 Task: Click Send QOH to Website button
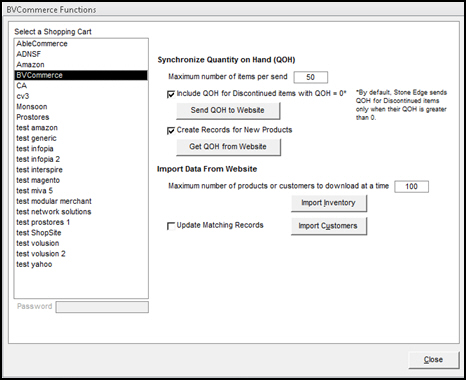(228, 110)
